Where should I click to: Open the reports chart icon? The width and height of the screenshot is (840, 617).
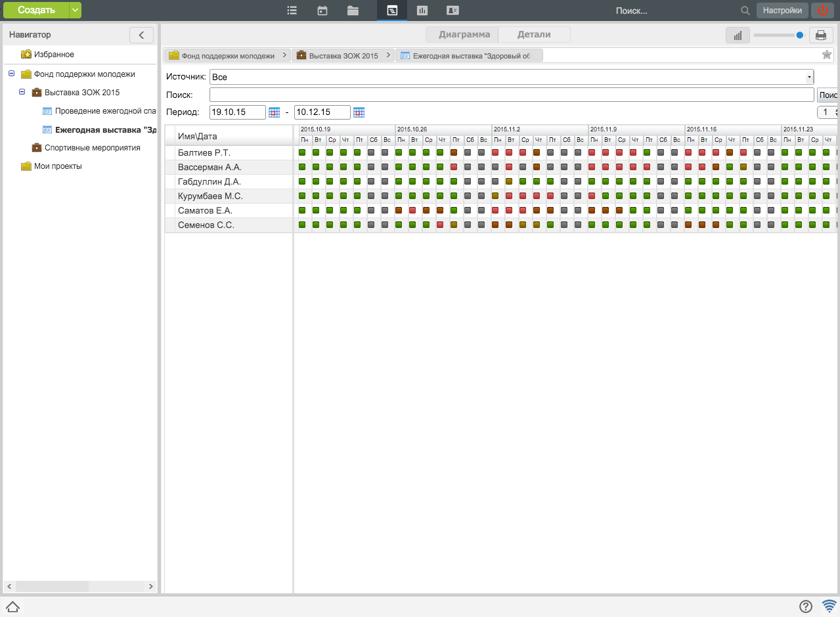[422, 11]
